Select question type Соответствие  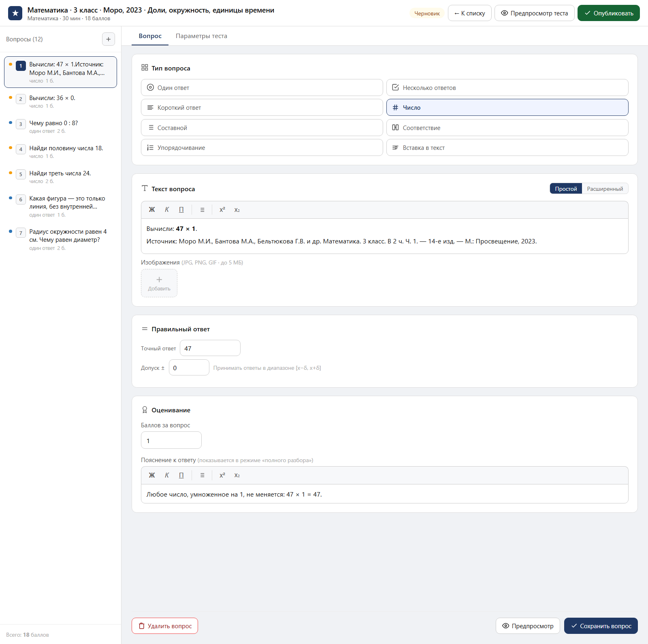[507, 128]
